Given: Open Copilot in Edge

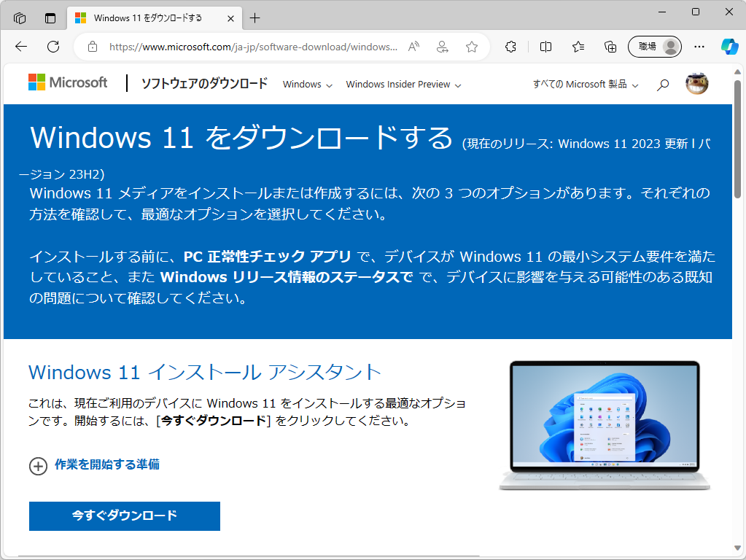Looking at the screenshot, I should pyautogui.click(x=729, y=45).
